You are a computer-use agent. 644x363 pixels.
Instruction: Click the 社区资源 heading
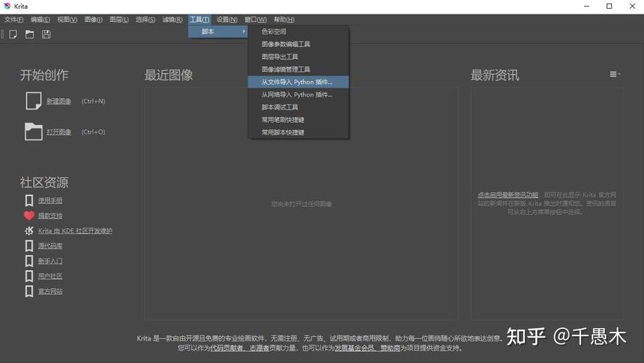pos(44,182)
